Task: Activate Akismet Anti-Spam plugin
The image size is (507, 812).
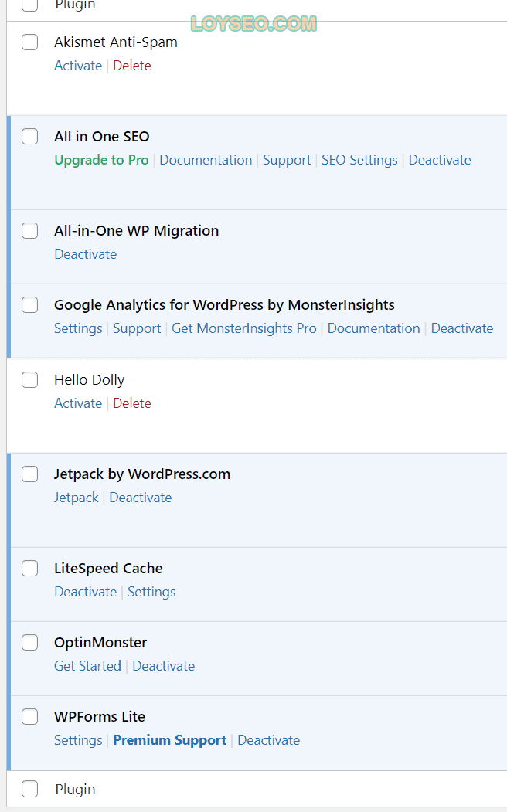Action: pyautogui.click(x=78, y=66)
